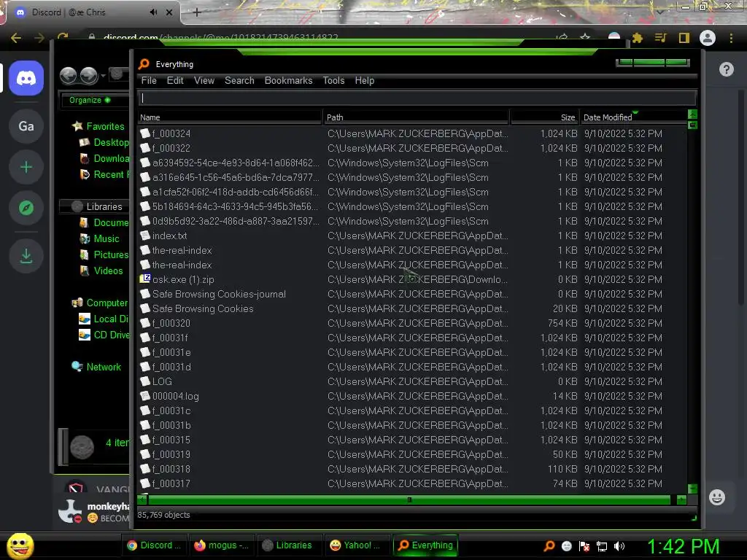Open the Bookmarks menu in Everything

click(288, 80)
